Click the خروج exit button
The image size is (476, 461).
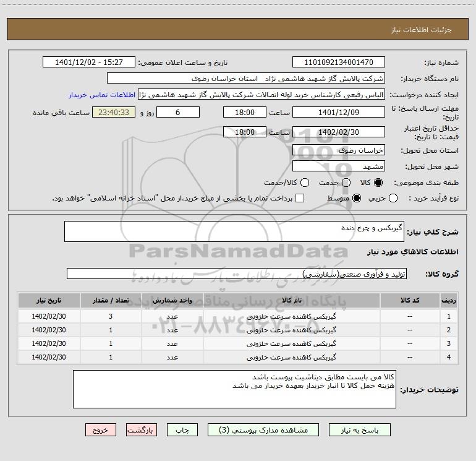coord(101,430)
